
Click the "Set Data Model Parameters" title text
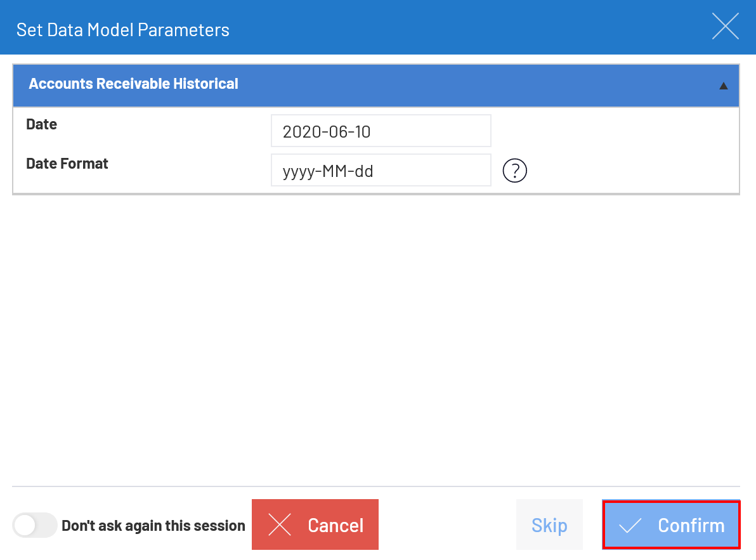pos(123,30)
